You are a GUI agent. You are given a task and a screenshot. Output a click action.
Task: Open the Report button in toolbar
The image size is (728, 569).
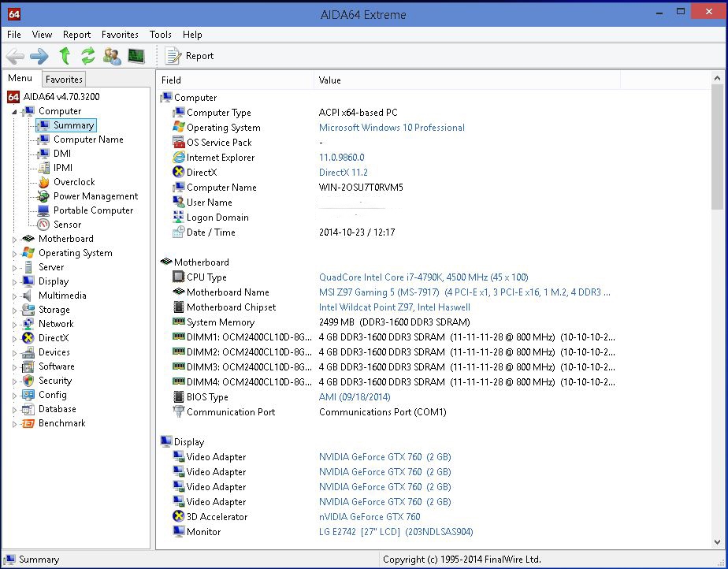(x=190, y=56)
